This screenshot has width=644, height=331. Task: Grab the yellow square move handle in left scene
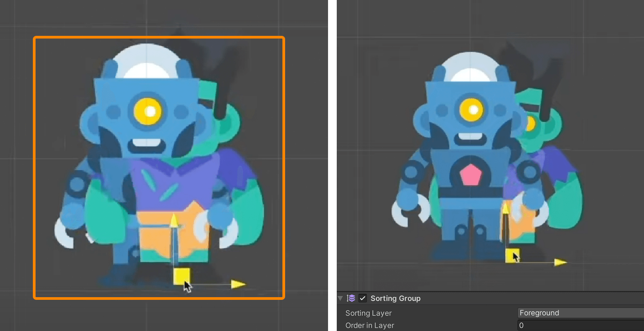click(181, 276)
